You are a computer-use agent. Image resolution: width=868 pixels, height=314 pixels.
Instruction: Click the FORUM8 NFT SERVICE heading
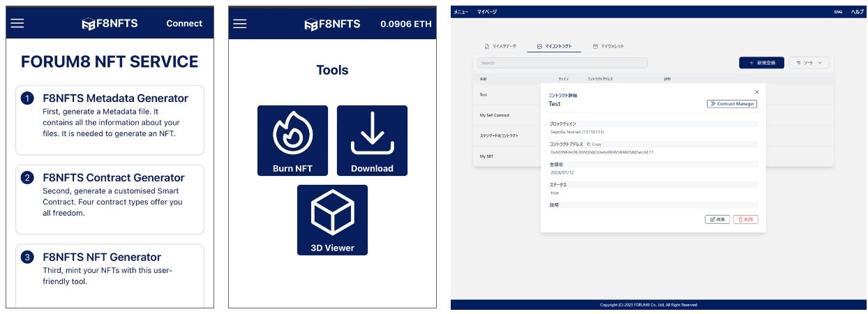click(110, 61)
